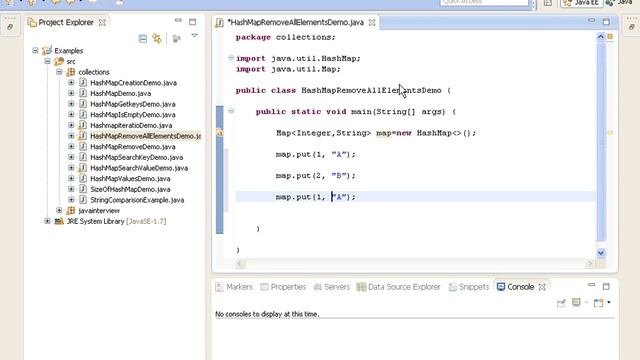Select HashMapIsEmptyDemo.java file

pos(133,115)
